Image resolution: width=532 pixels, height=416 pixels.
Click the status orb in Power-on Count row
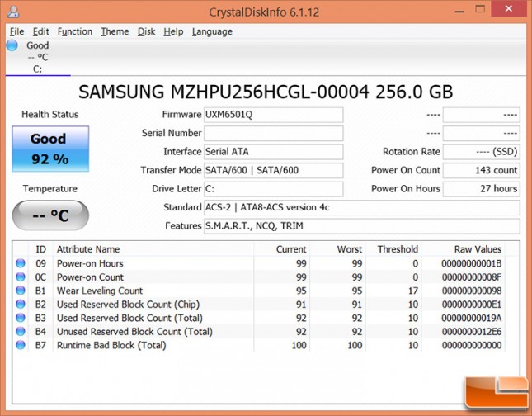coord(21,277)
